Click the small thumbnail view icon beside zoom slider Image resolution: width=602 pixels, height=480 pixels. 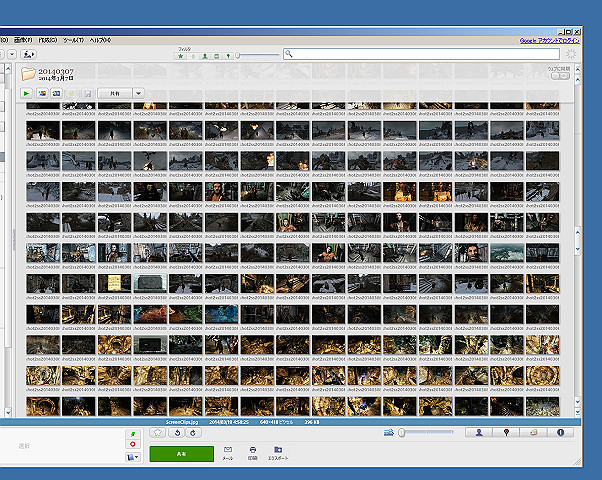pyautogui.click(x=389, y=433)
